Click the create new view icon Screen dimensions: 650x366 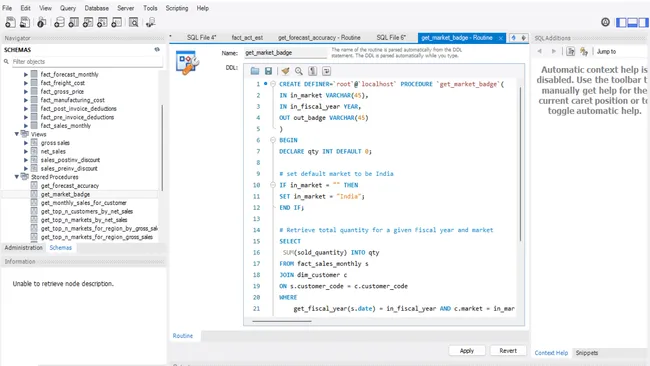88,22
